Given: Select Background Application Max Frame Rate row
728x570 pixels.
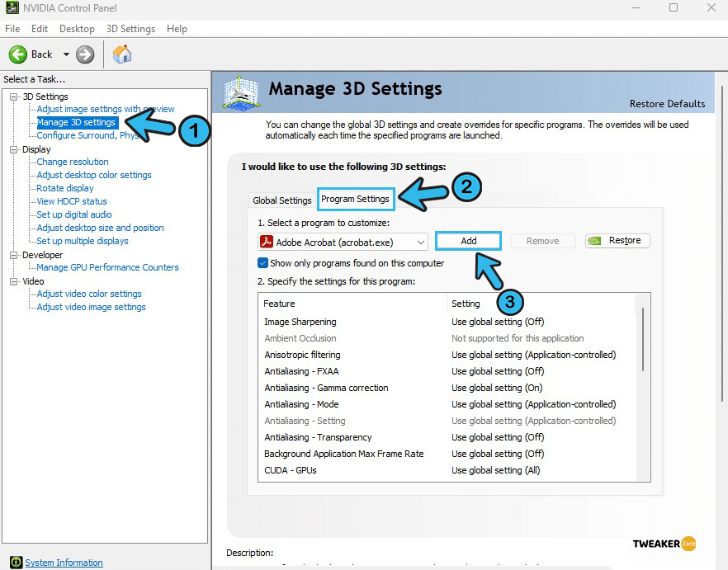Looking at the screenshot, I should pos(446,454).
